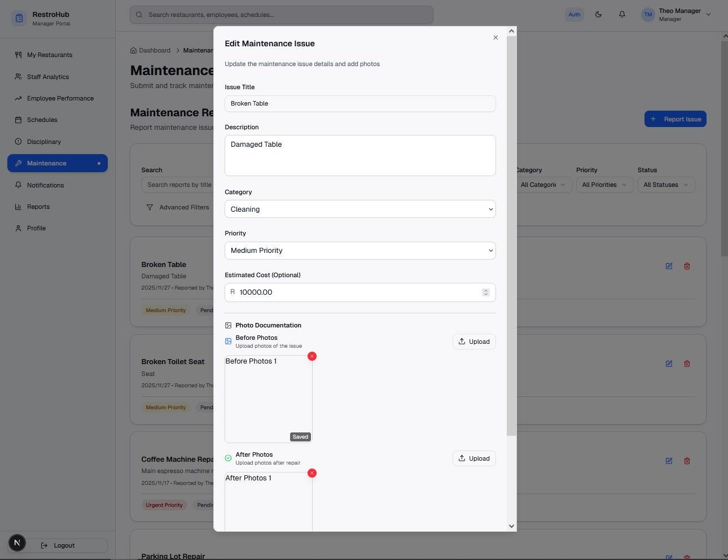Open the All Categories filter dropdown
728x560 pixels.
pyautogui.click(x=543, y=185)
